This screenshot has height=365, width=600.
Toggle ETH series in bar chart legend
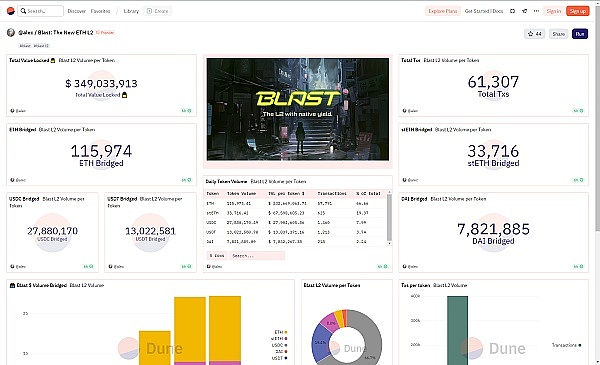click(x=281, y=332)
